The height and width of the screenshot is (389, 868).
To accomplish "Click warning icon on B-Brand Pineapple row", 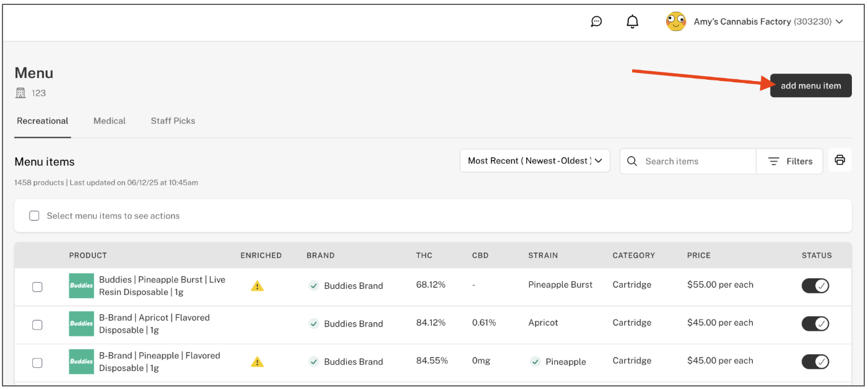I will [257, 362].
